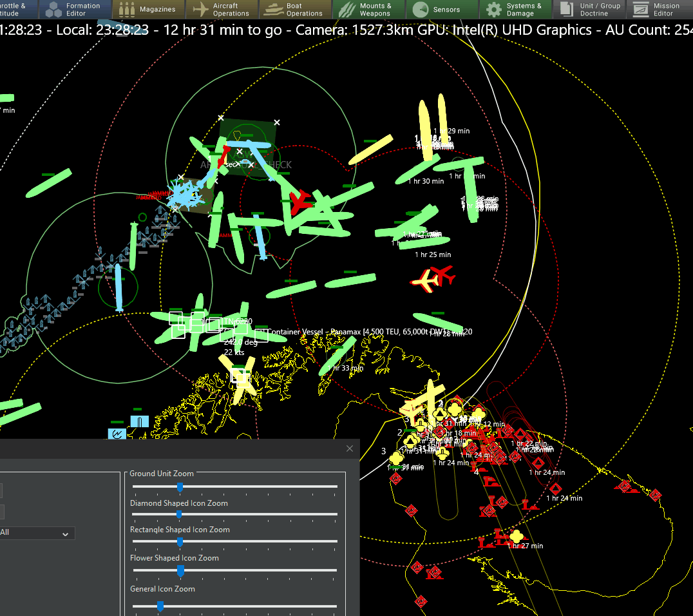Click the '1 hr 33 min' map label
Screen dimensions: 693x616
pos(345,368)
